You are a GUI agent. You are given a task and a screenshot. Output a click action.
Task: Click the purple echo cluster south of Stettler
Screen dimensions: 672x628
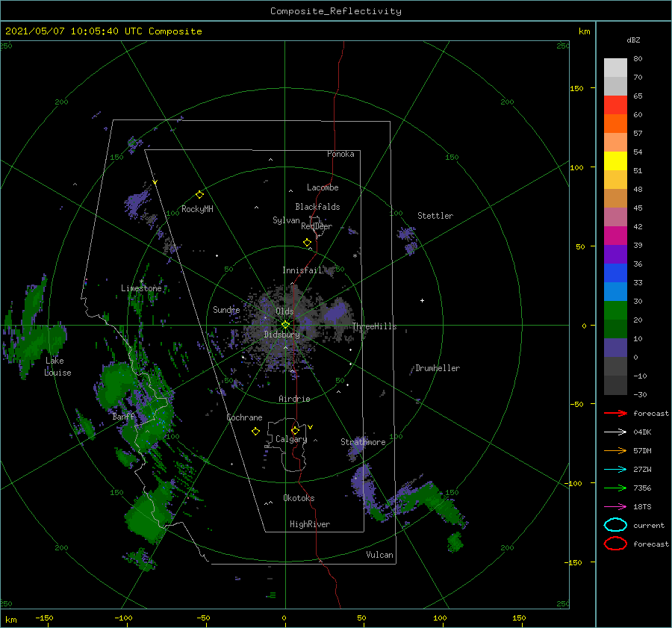coord(407,240)
